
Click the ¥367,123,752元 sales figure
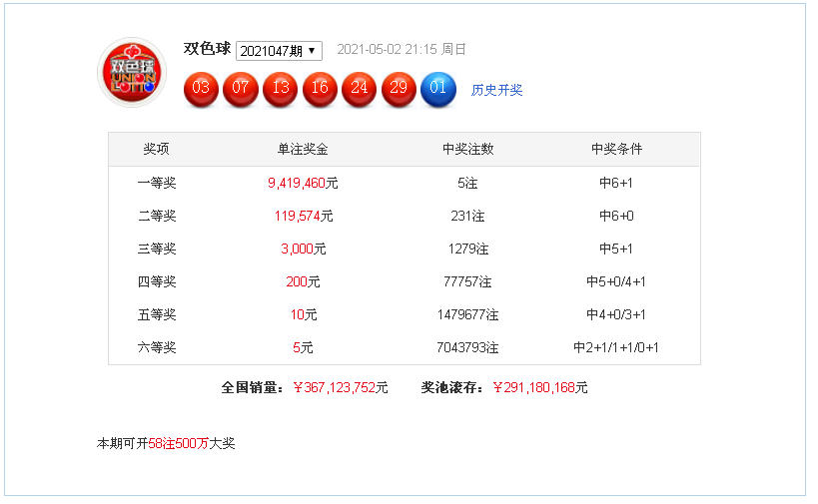(341, 388)
